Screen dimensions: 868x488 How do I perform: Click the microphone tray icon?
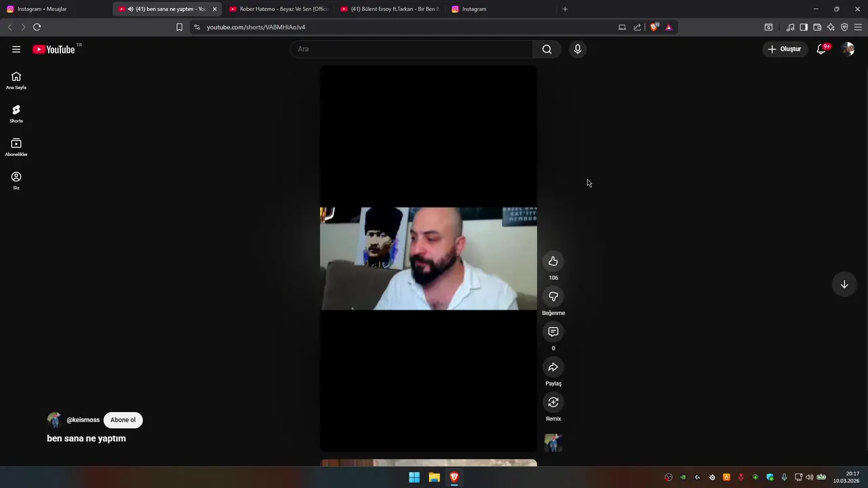tap(784, 477)
